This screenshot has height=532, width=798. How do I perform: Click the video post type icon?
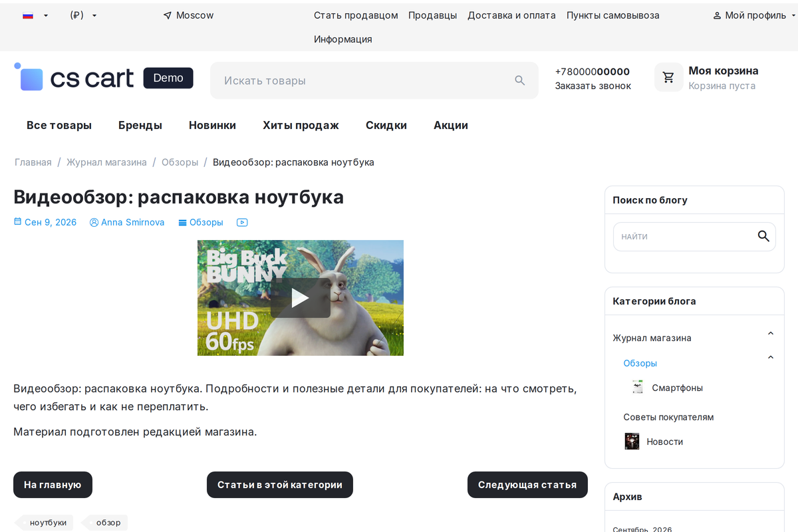click(x=242, y=223)
